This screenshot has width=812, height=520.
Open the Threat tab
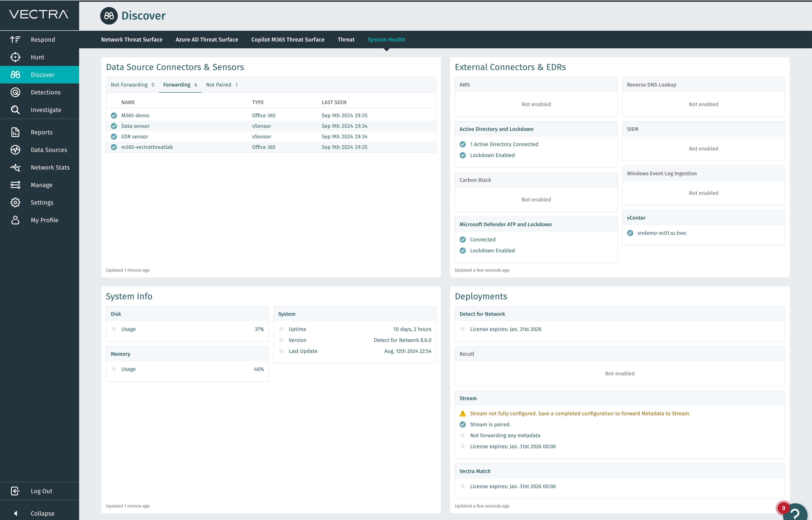point(346,40)
